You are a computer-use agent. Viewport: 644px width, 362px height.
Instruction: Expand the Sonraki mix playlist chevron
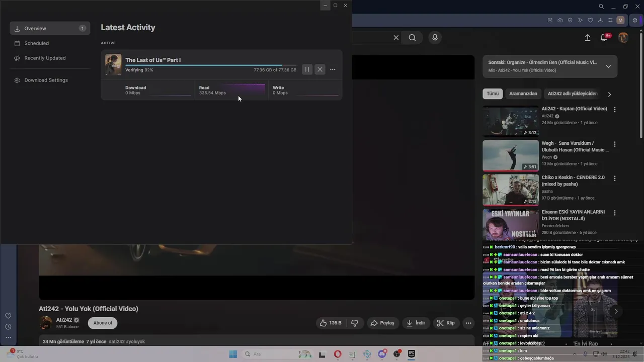click(608, 66)
